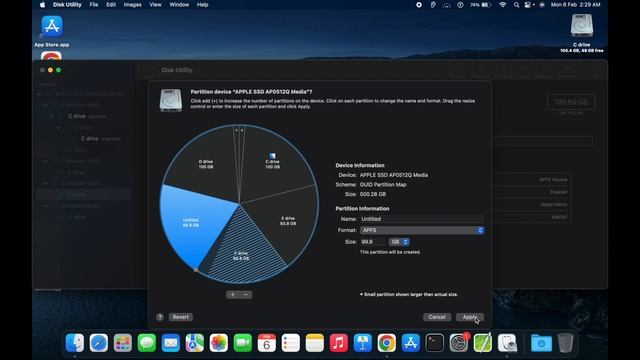Click the partition Name field showing Untitled
This screenshot has height=360, width=640.
point(422,219)
